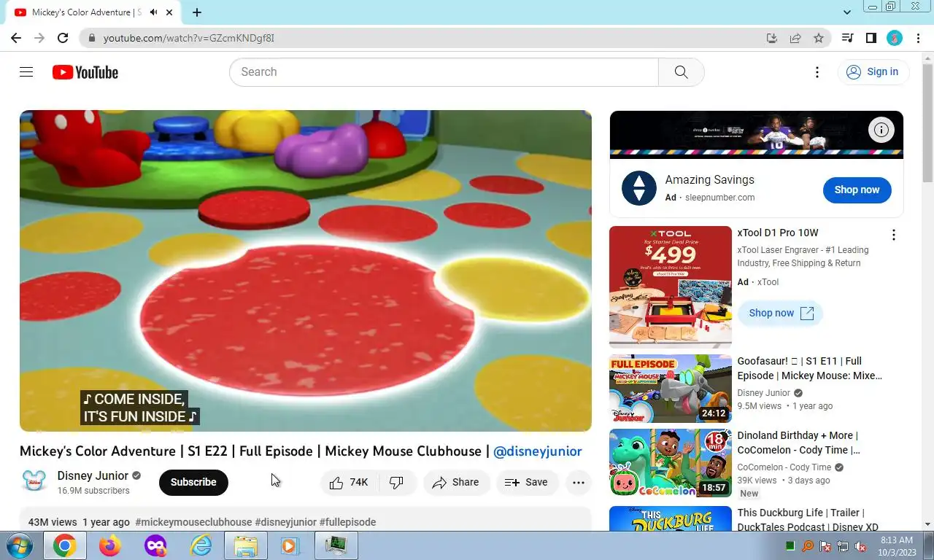Viewport: 934px width, 560px height.
Task: Go back in browser
Action: tap(16, 38)
